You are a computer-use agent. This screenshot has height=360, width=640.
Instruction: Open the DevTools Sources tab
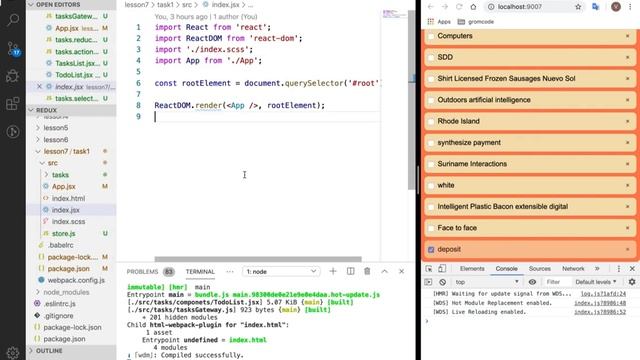coord(540,269)
